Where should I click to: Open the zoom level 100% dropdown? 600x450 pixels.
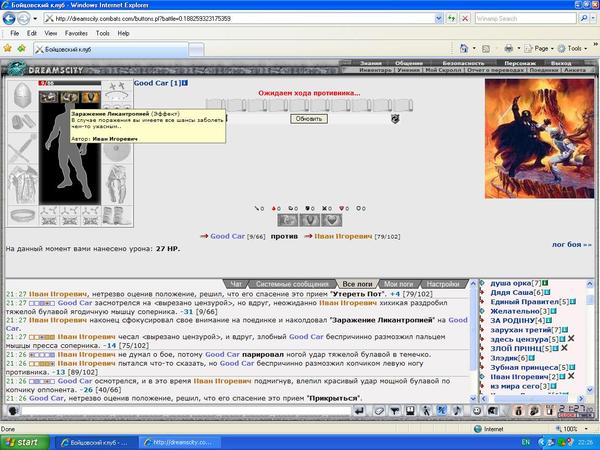(586, 429)
